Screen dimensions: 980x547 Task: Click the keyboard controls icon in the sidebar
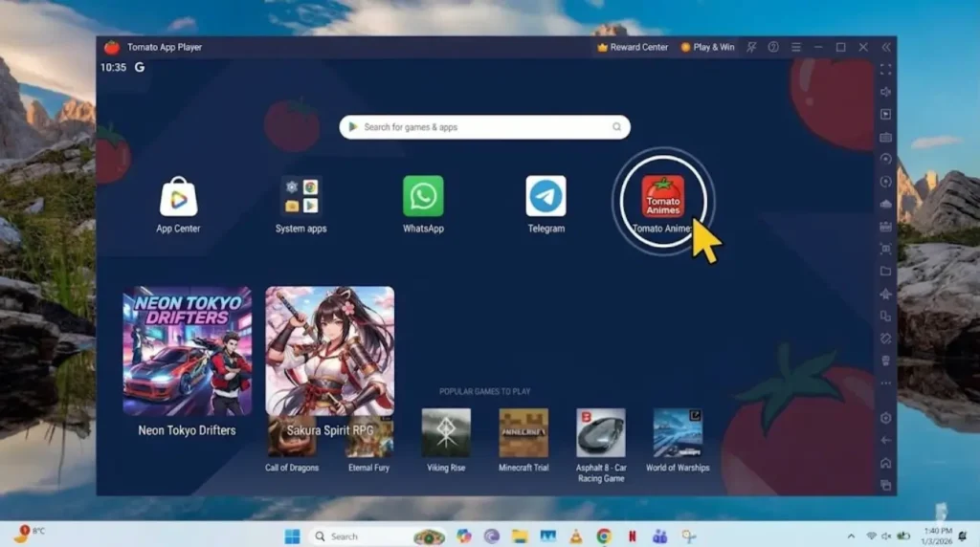pyautogui.click(x=885, y=137)
